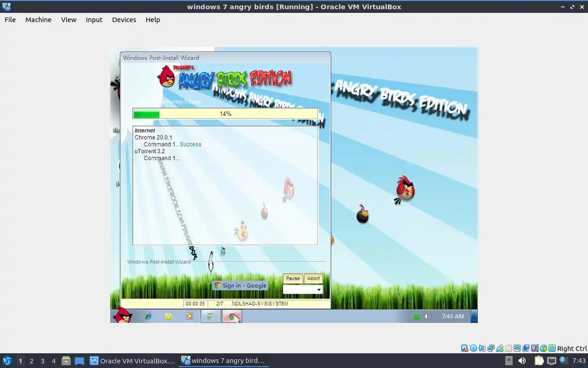This screenshot has width=588, height=368.
Task: Select windows 7 angry birds taskbar task
Action: pyautogui.click(x=224, y=361)
